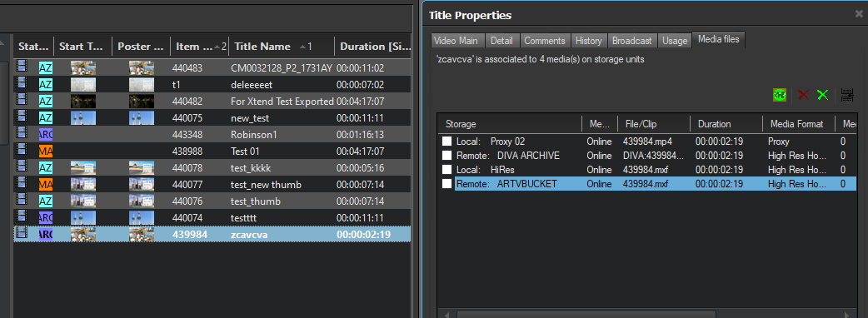Screen dimensions: 868x318
Task: Check the Local Proxy 02 checkbox
Action: [x=446, y=142]
